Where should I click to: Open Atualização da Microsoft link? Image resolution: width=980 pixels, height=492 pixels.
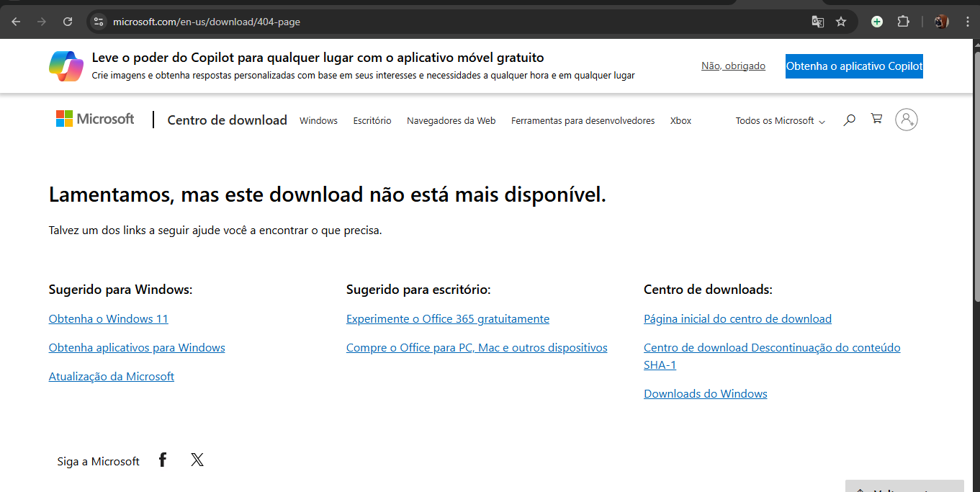pos(112,376)
